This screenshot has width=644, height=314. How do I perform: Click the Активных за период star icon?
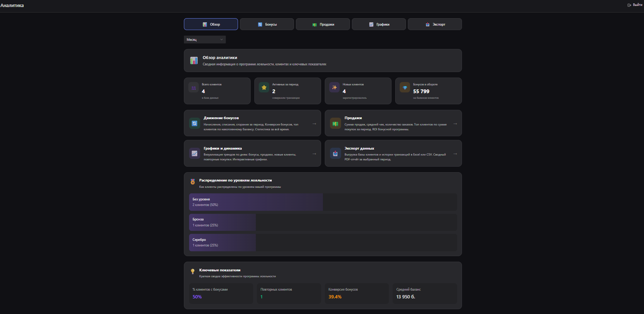pyautogui.click(x=264, y=88)
